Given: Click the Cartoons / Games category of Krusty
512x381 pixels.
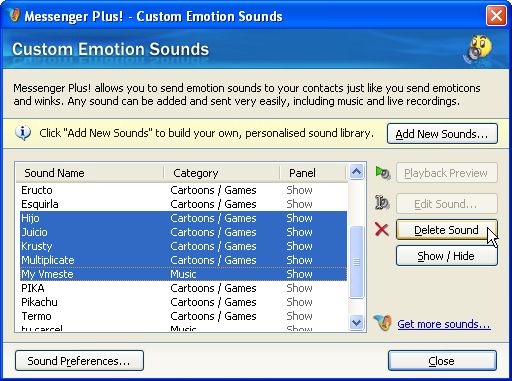Looking at the screenshot, I should (213, 246).
